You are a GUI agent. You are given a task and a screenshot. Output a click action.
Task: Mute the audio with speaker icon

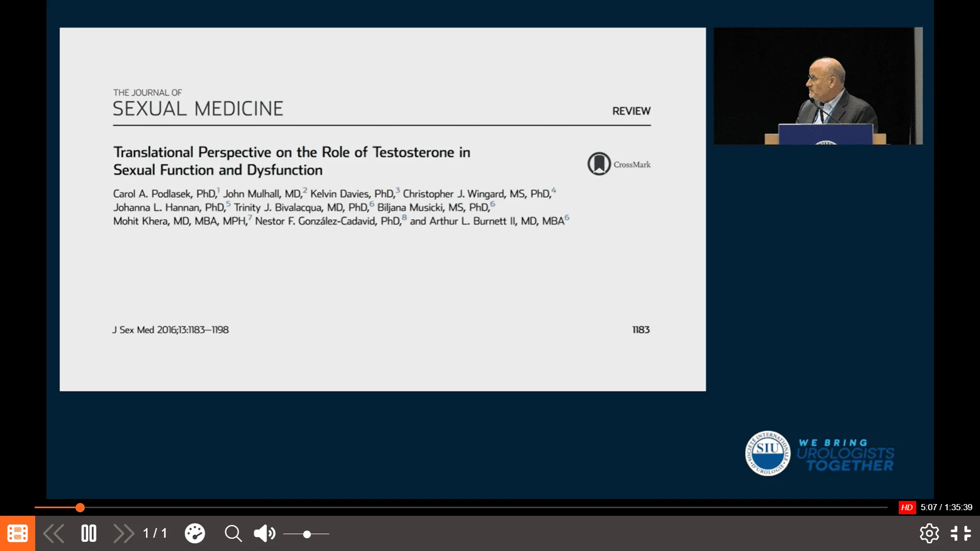tap(264, 534)
